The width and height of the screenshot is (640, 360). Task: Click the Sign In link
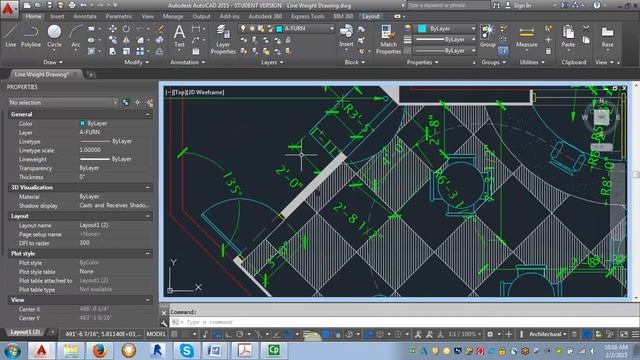point(522,5)
